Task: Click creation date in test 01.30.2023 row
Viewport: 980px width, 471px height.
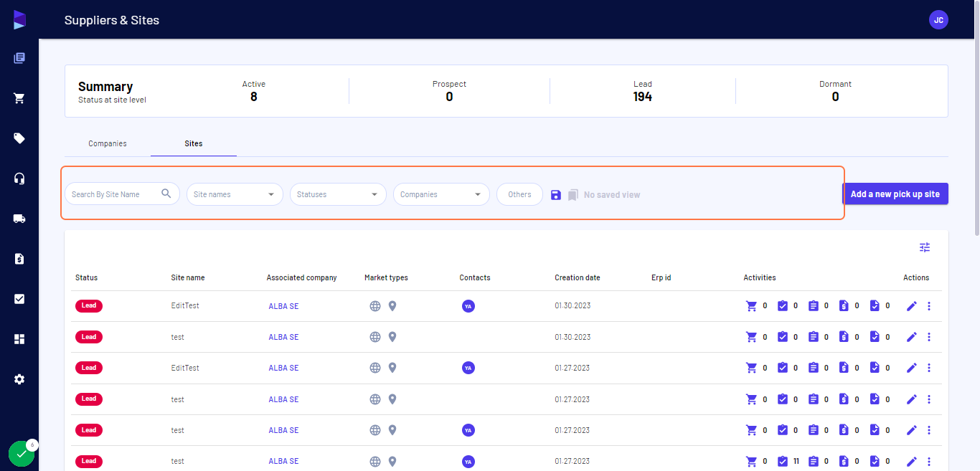Action: click(x=573, y=337)
